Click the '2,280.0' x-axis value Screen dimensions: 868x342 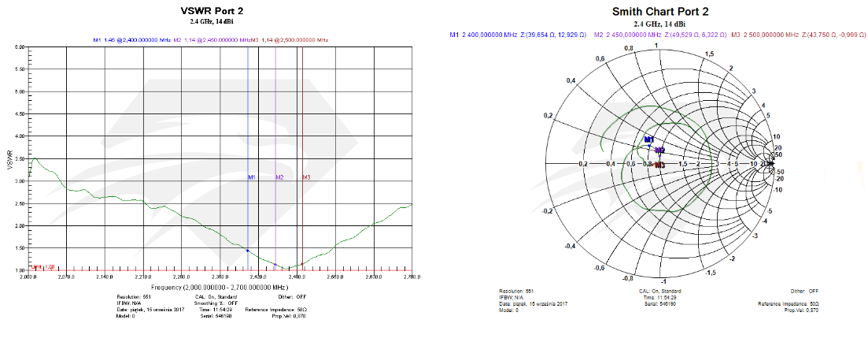pos(182,277)
